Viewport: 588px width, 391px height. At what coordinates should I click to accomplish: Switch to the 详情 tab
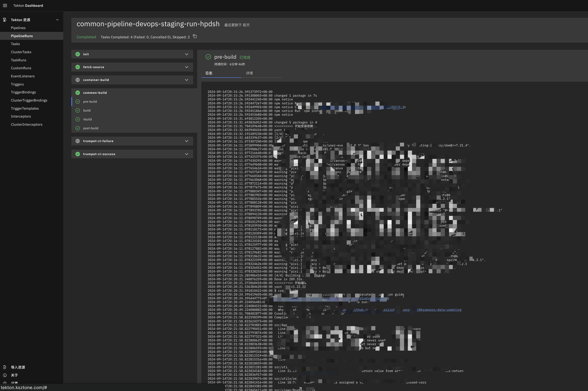click(262, 73)
